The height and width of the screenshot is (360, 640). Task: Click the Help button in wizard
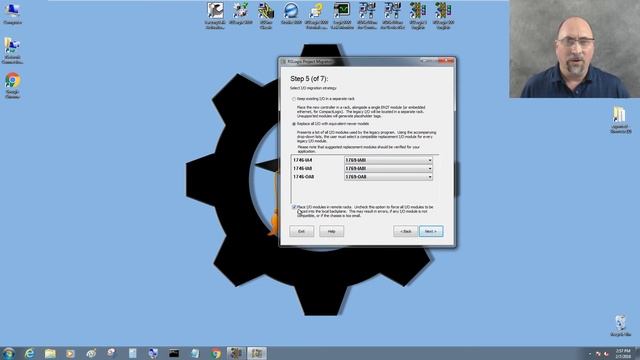pyautogui.click(x=331, y=231)
